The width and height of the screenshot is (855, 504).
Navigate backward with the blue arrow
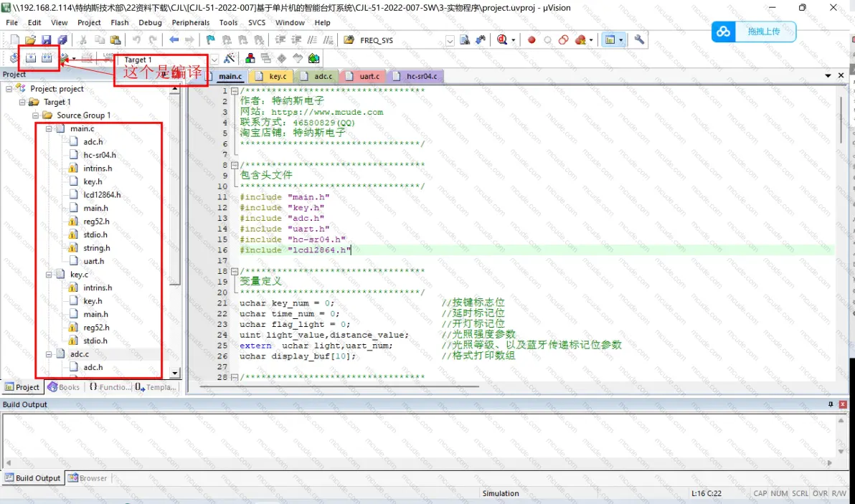pos(174,39)
